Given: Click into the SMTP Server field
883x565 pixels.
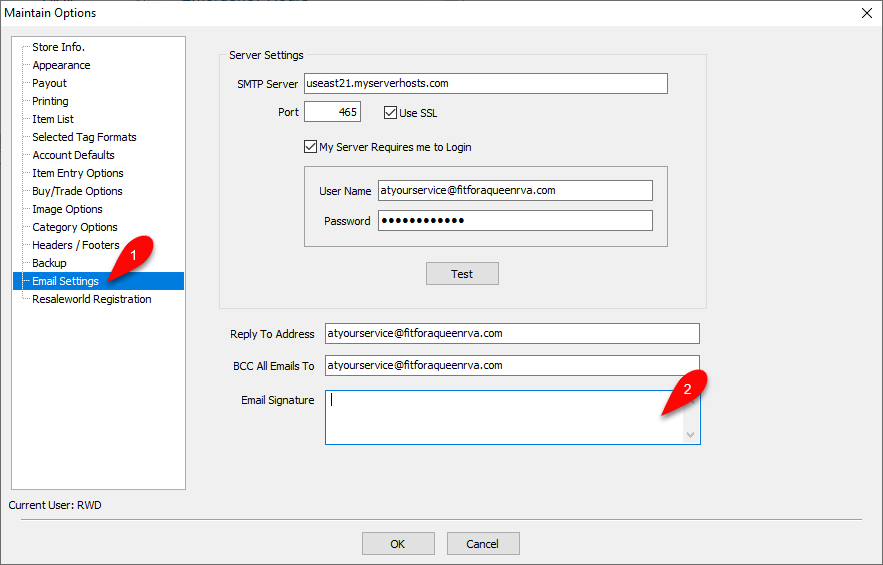Looking at the screenshot, I should [485, 83].
